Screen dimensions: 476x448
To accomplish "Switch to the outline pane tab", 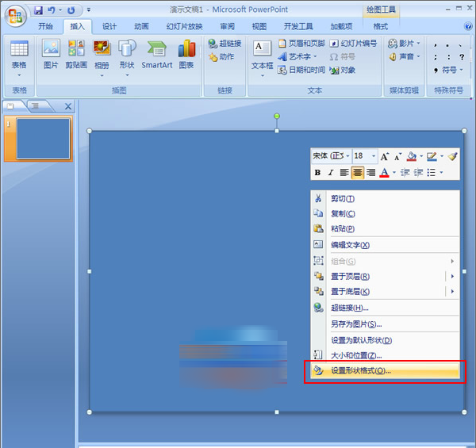I will pos(36,106).
